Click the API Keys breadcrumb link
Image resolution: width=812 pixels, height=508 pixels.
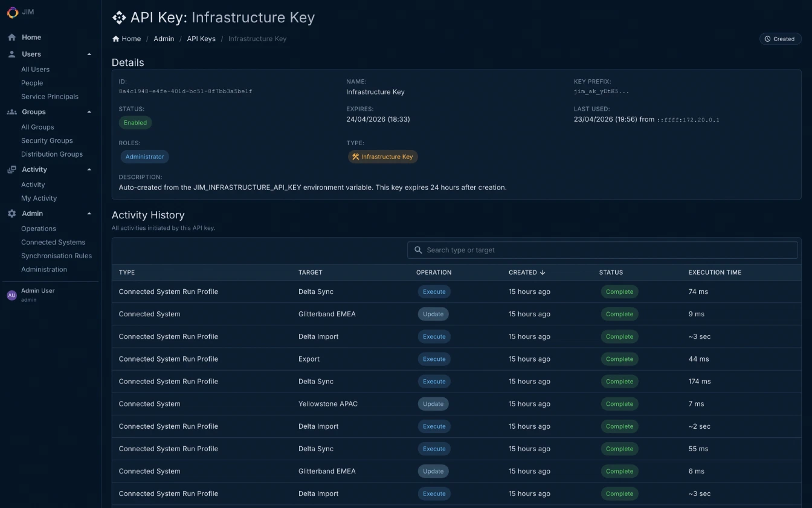tap(201, 38)
